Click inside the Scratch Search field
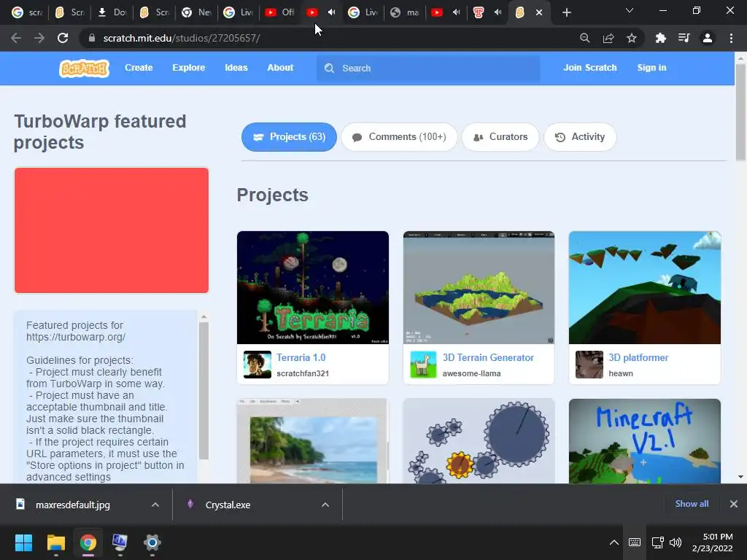The width and height of the screenshot is (747, 560). tap(429, 68)
